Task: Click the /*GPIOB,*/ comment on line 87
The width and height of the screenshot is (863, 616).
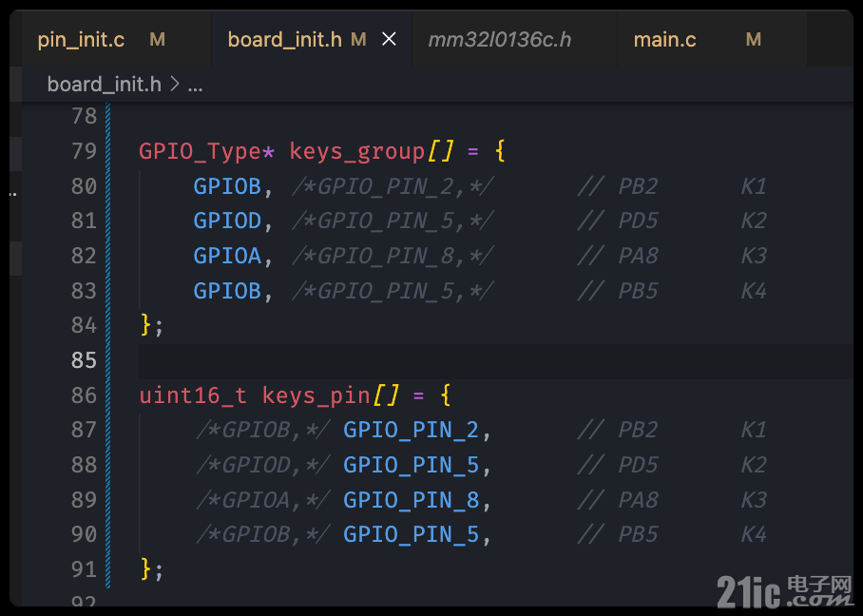Action: coord(263,430)
